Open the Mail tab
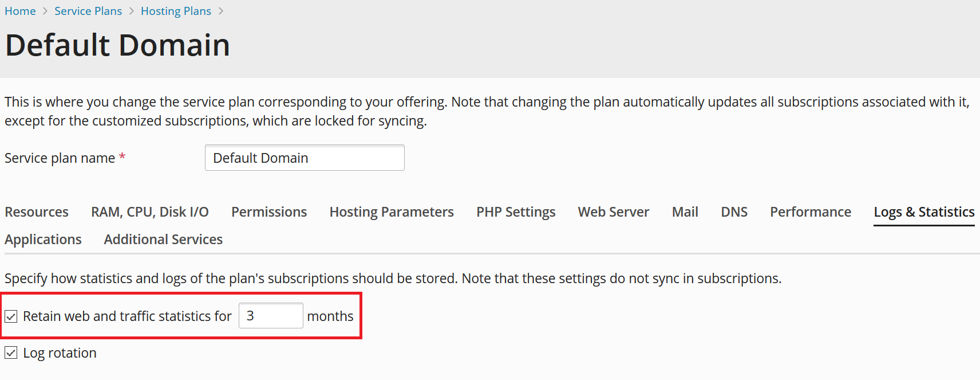Image resolution: width=980 pixels, height=380 pixels. [x=685, y=212]
